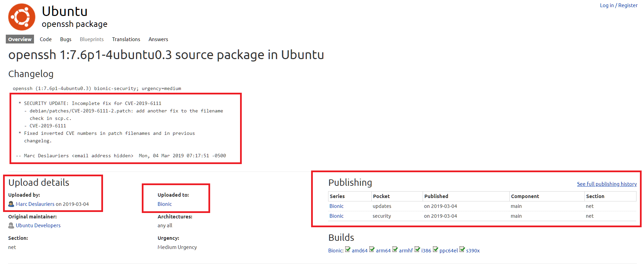Click the 'security' pocket cell

click(382, 216)
